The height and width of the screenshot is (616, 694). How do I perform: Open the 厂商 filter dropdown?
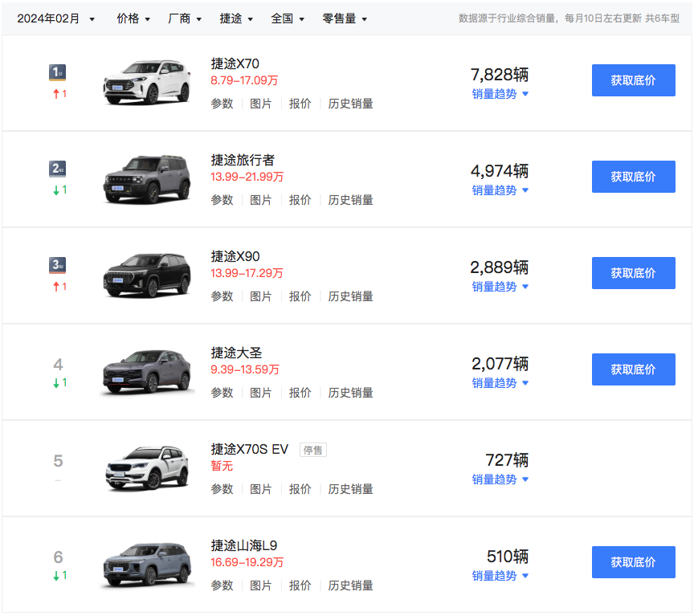coord(185,18)
